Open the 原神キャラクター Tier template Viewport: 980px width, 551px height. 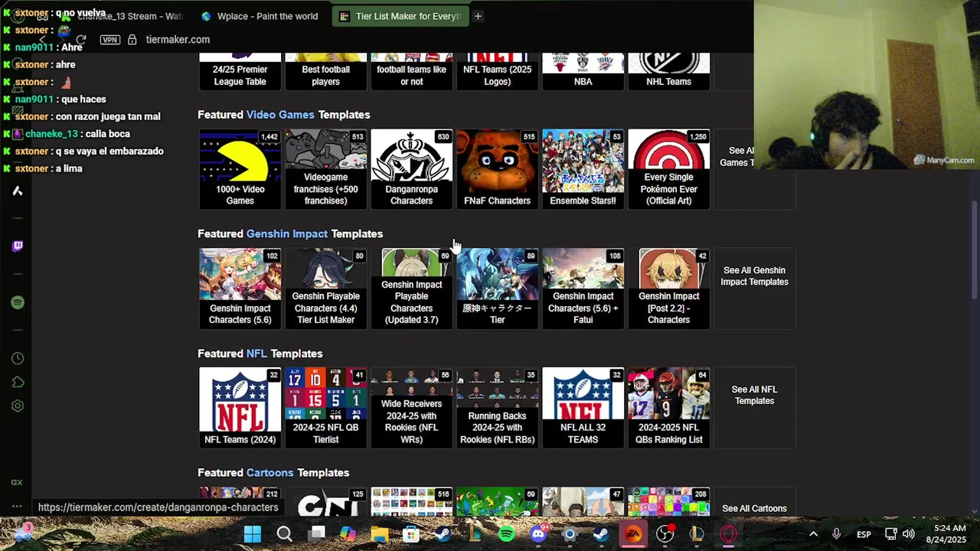(x=497, y=289)
